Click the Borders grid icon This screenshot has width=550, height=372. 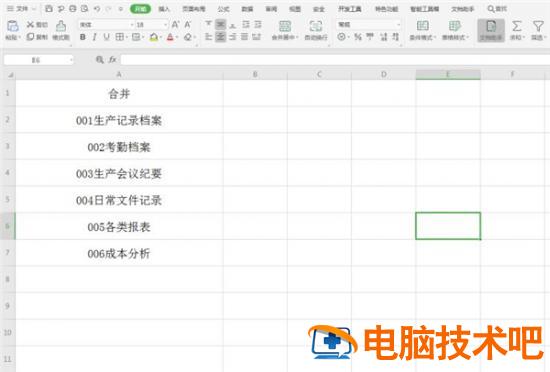pos(119,37)
